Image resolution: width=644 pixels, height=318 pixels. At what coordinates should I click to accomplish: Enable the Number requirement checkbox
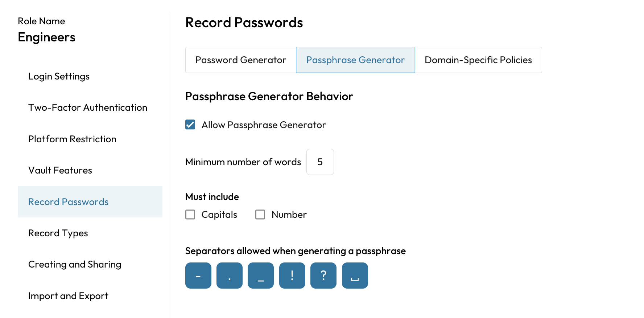point(260,215)
